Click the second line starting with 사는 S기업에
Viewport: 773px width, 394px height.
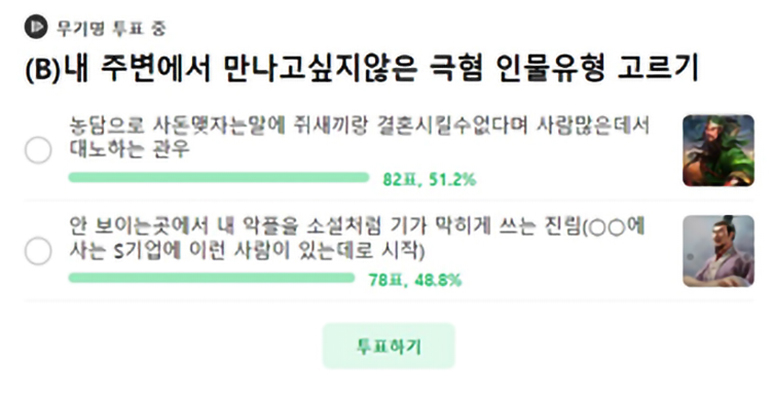246,251
